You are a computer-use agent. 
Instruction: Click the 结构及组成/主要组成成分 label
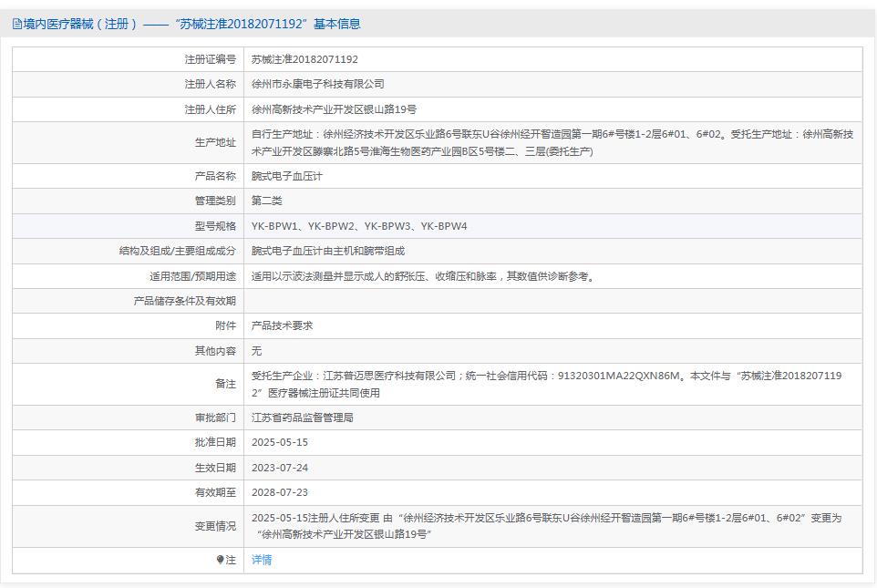pos(177,251)
